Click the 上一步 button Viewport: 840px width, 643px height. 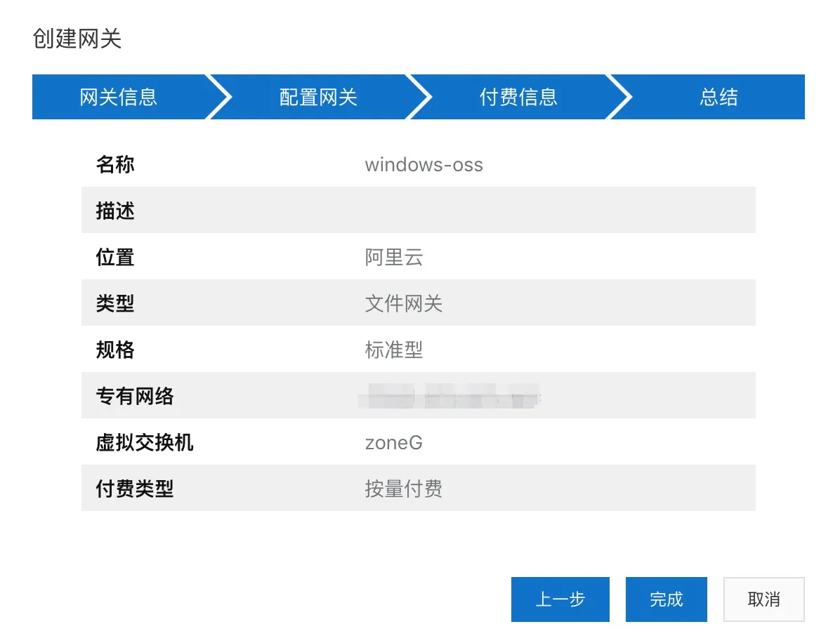[x=560, y=599]
